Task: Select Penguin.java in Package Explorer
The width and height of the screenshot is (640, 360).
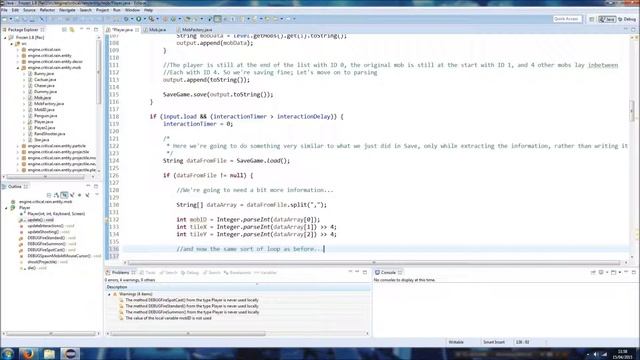Action: (45, 116)
